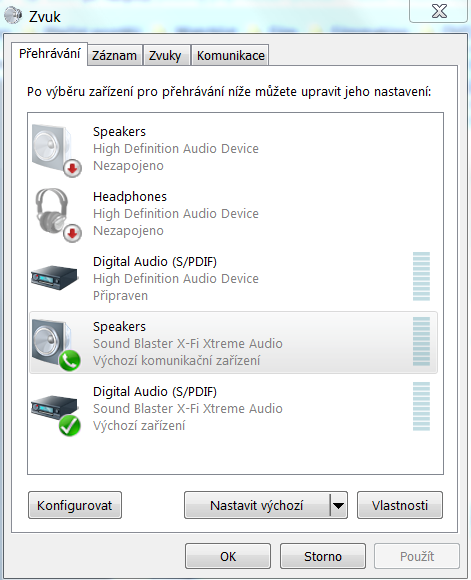Click the green checkmark badge on Digital Audio

coord(70,425)
